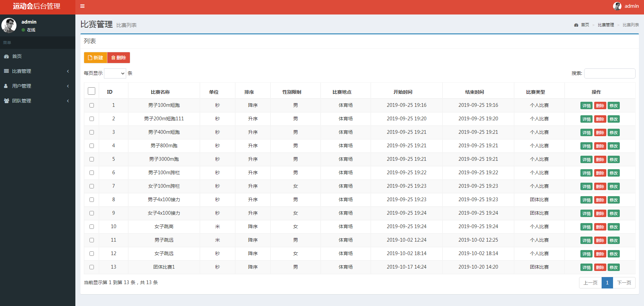644x306 pixels.
Task: Click the 运动会后台管理 logo title
Action: tap(37, 6)
